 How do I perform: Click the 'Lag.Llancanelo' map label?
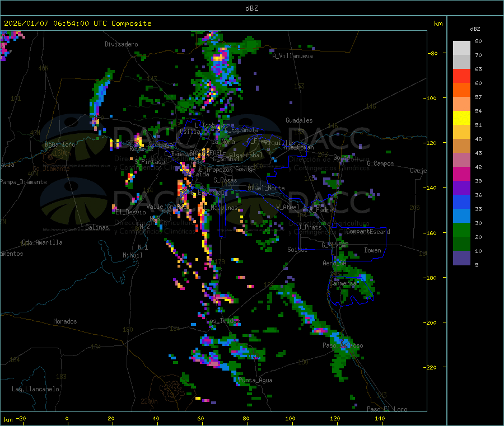click(35, 389)
